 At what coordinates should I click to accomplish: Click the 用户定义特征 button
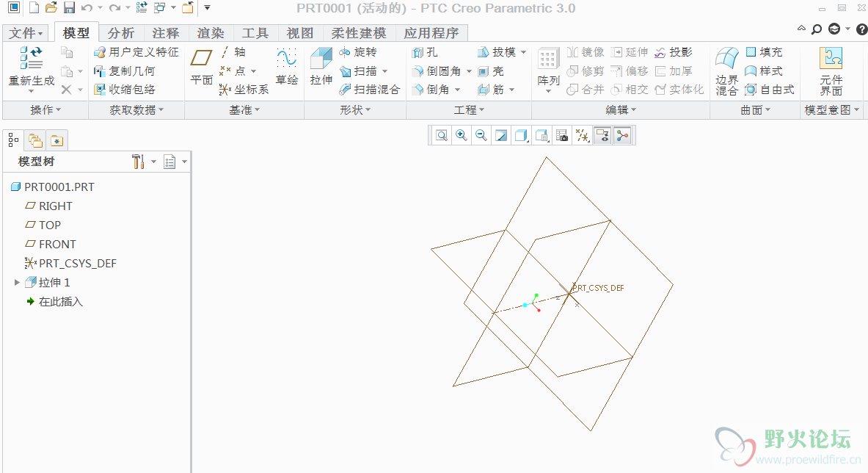click(x=136, y=52)
